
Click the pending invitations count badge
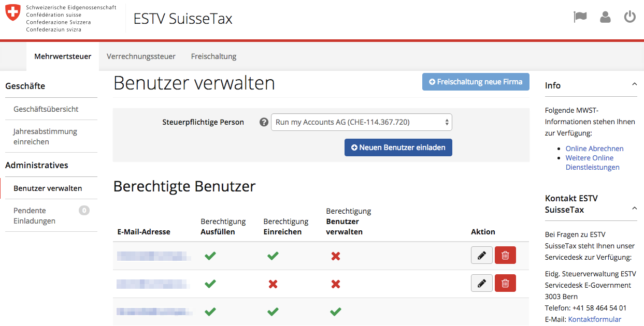coord(84,211)
